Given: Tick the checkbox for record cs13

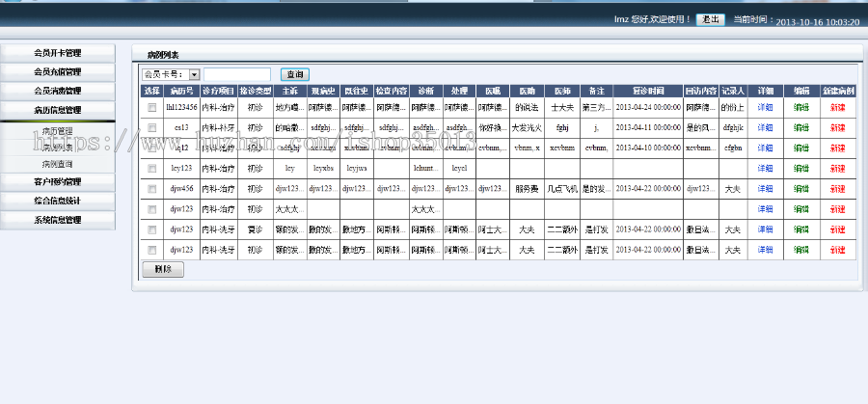Looking at the screenshot, I should (x=152, y=128).
